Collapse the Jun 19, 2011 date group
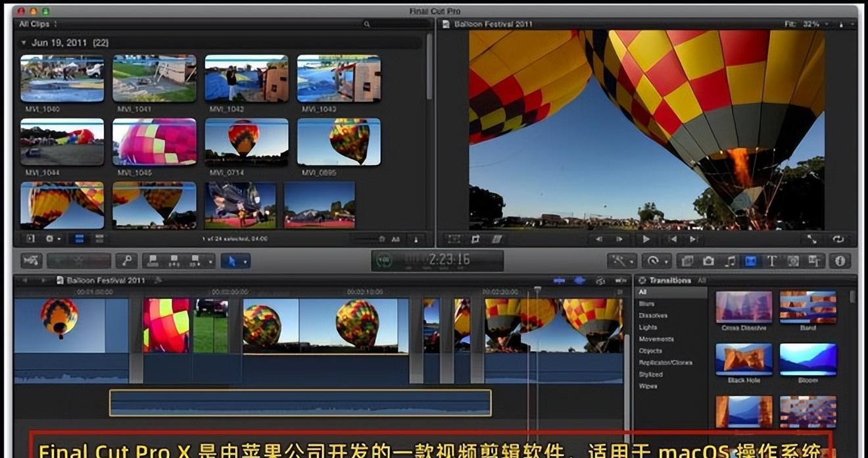Viewport: 868px width, 458px height. 25,43
